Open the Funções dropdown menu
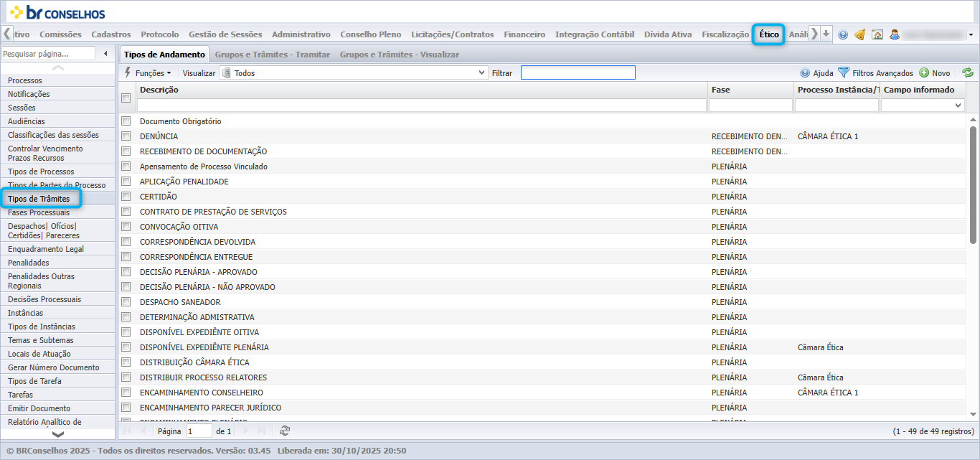The image size is (980, 460). point(149,73)
